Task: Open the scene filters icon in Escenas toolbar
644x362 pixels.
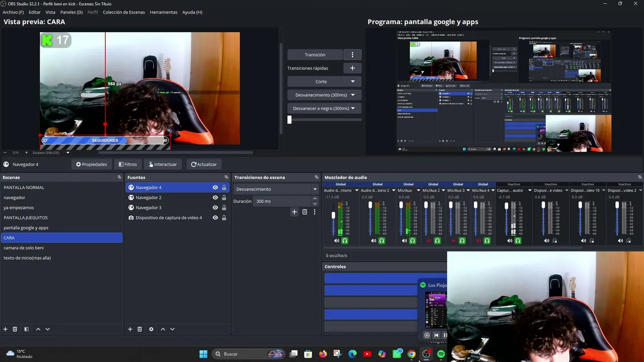Action: coord(26,329)
